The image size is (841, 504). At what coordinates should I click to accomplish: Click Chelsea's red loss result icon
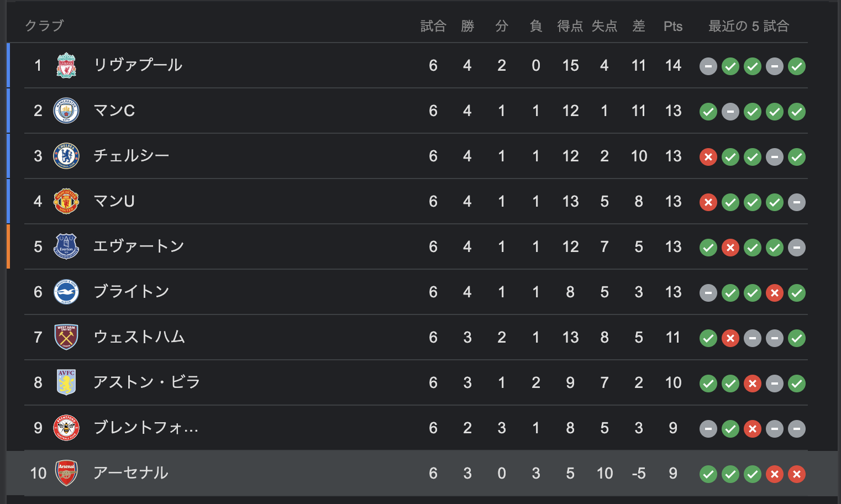click(708, 157)
